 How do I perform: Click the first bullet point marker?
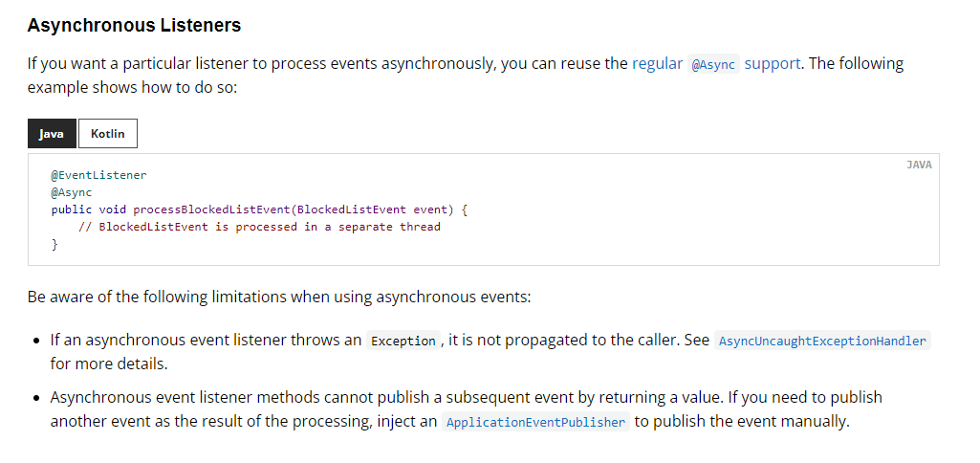pyautogui.click(x=35, y=341)
